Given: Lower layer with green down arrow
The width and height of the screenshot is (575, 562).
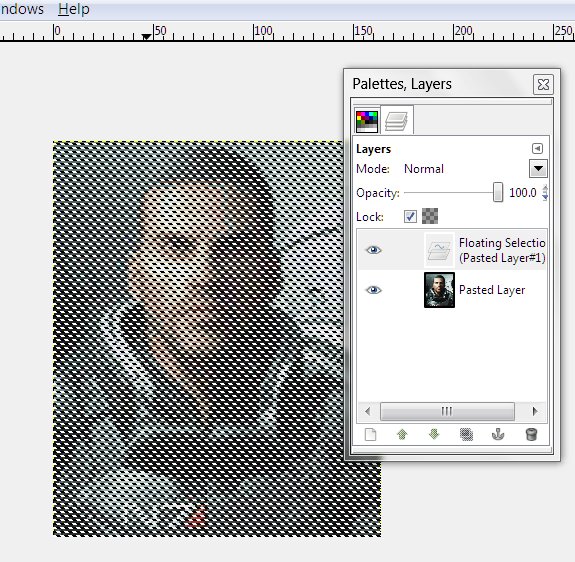Looking at the screenshot, I should (434, 435).
